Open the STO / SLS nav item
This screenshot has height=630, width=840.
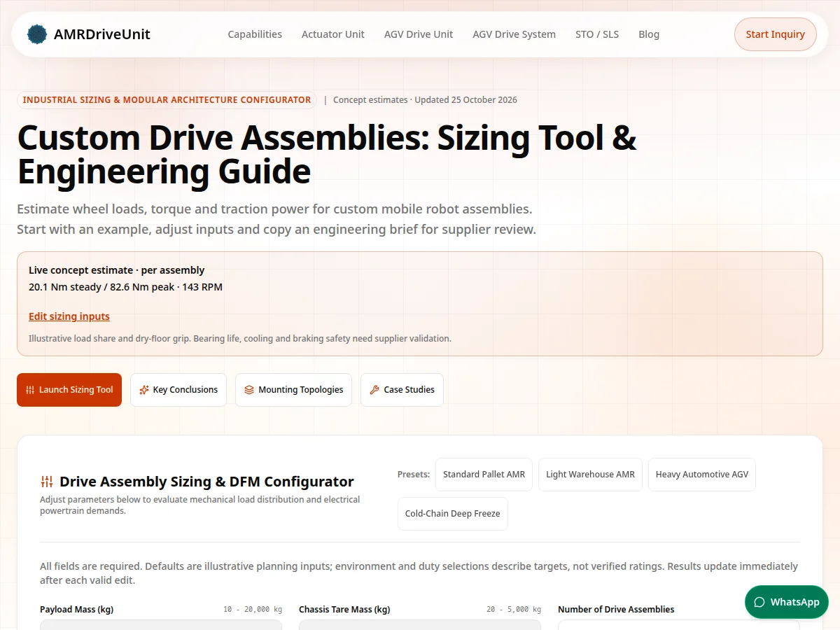pyautogui.click(x=597, y=34)
